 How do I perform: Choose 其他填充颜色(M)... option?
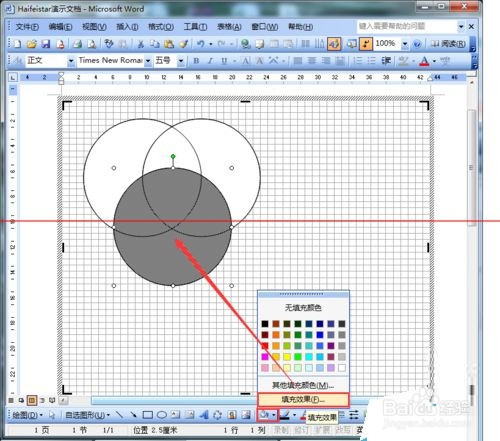coord(303,385)
